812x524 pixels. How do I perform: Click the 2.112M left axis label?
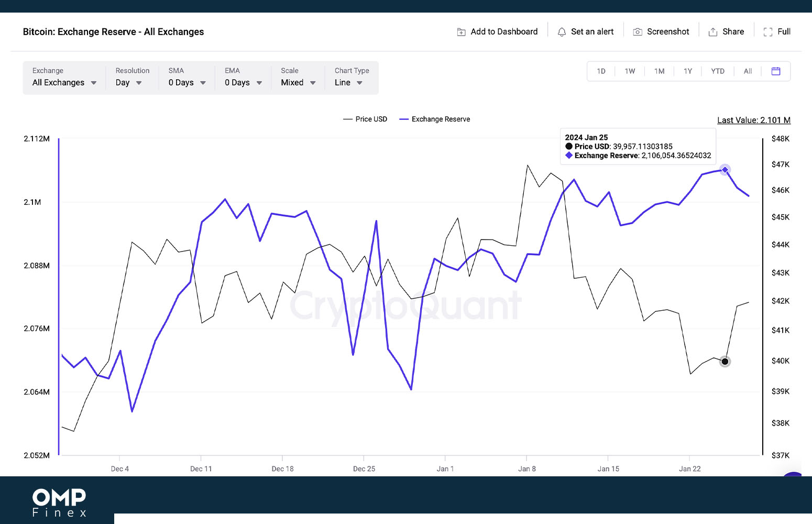point(37,139)
